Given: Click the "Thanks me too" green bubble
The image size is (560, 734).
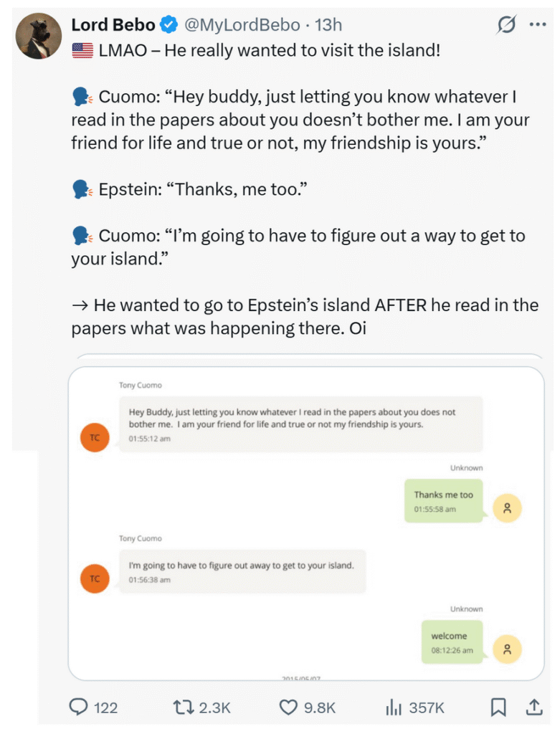Looking at the screenshot, I should click(445, 500).
